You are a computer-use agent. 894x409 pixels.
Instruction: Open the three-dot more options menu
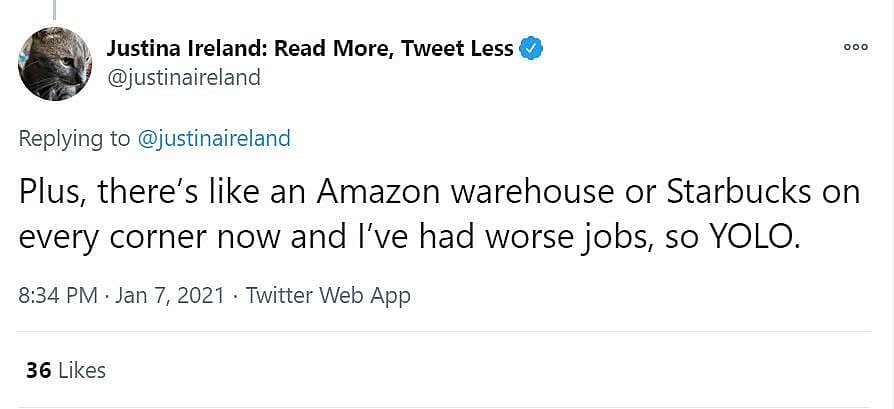coord(855,47)
